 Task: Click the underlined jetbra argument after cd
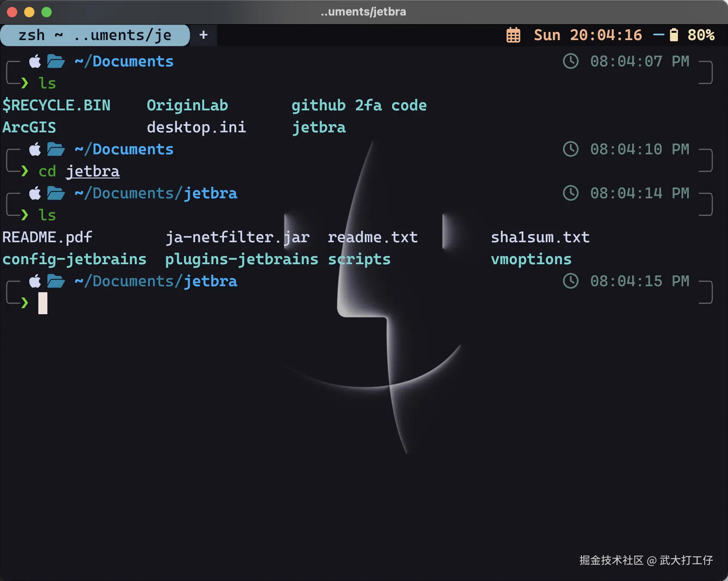click(x=93, y=171)
